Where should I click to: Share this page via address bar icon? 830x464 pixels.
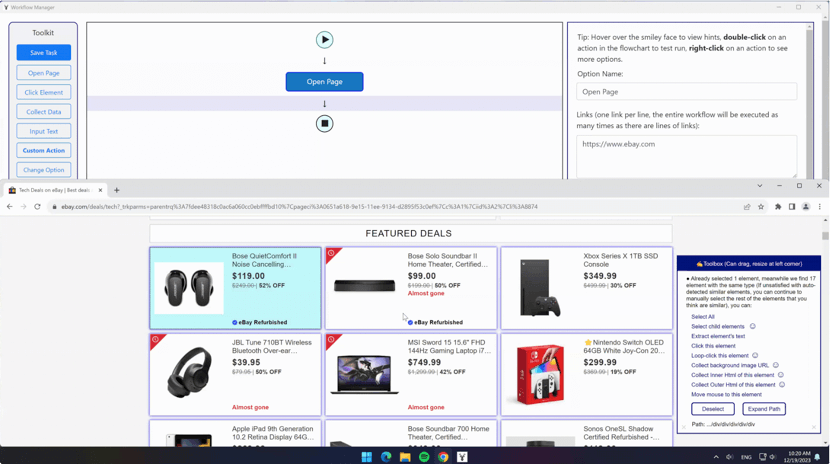(747, 207)
